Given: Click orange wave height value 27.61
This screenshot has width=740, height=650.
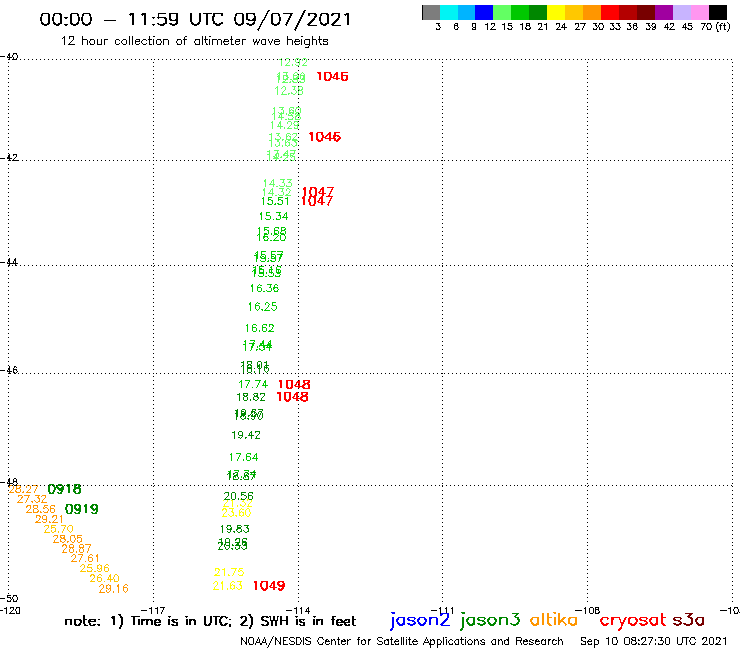Looking at the screenshot, I should [85, 558].
